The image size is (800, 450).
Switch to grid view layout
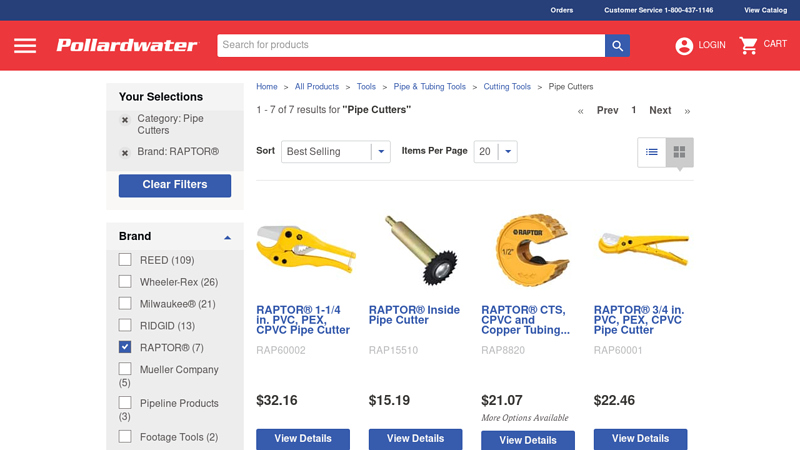pyautogui.click(x=679, y=152)
